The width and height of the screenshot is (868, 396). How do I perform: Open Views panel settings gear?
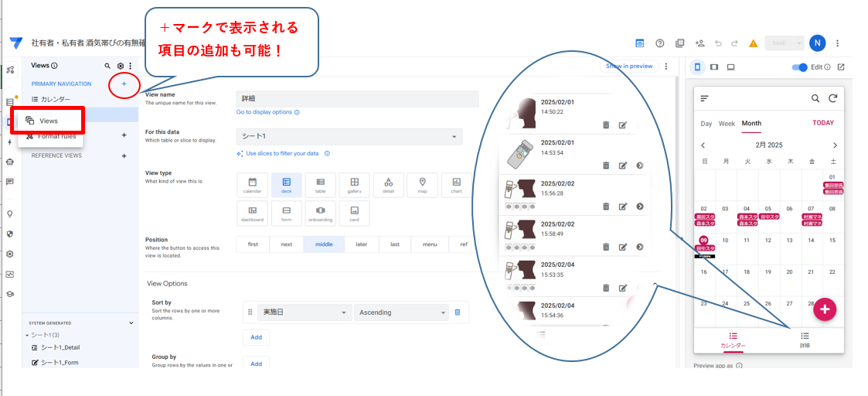120,65
